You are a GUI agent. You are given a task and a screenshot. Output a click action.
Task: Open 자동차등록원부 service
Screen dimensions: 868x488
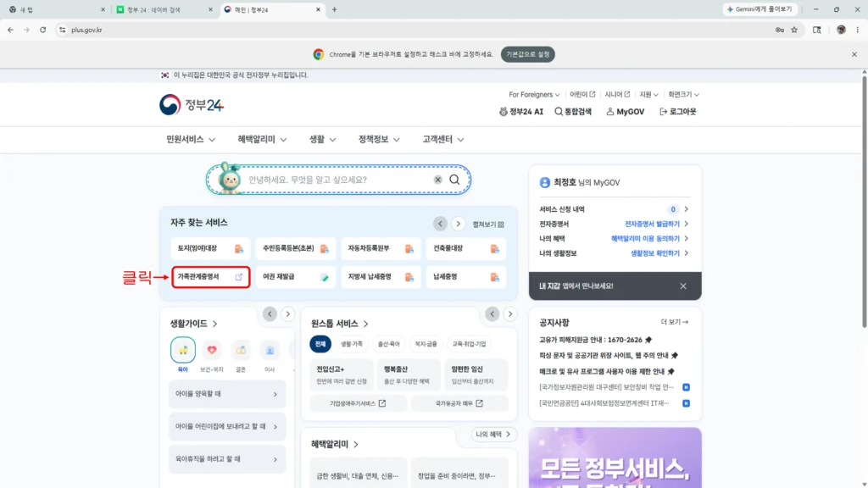pyautogui.click(x=381, y=248)
